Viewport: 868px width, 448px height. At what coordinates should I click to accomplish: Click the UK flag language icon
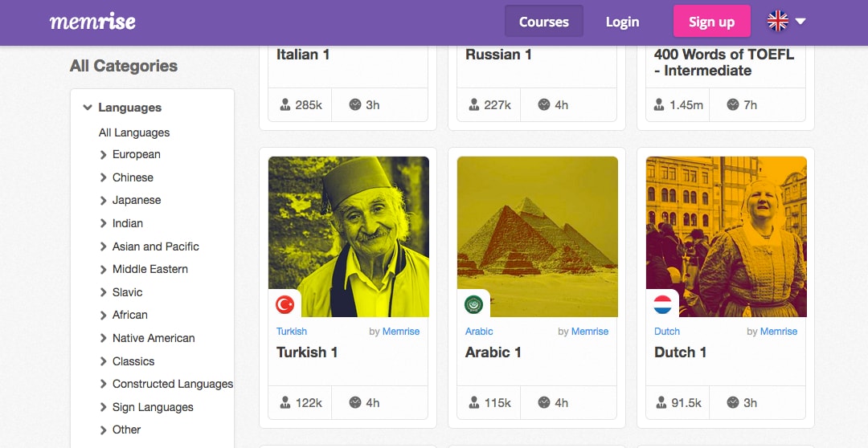(778, 22)
